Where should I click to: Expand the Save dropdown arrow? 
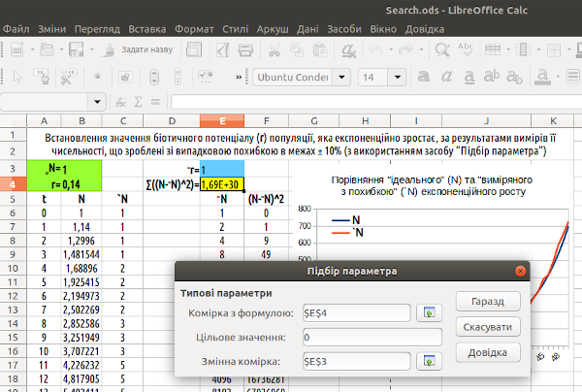pyautogui.click(x=92, y=49)
